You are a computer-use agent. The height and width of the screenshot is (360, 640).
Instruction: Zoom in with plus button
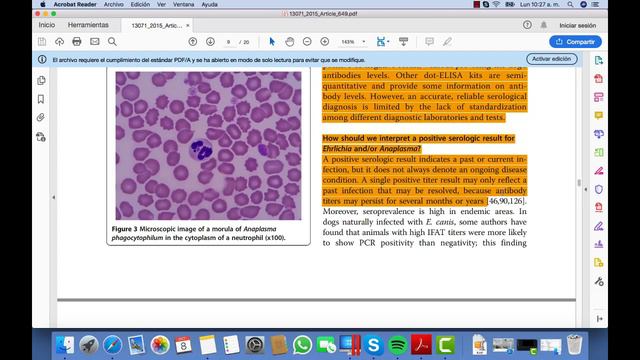click(x=324, y=42)
